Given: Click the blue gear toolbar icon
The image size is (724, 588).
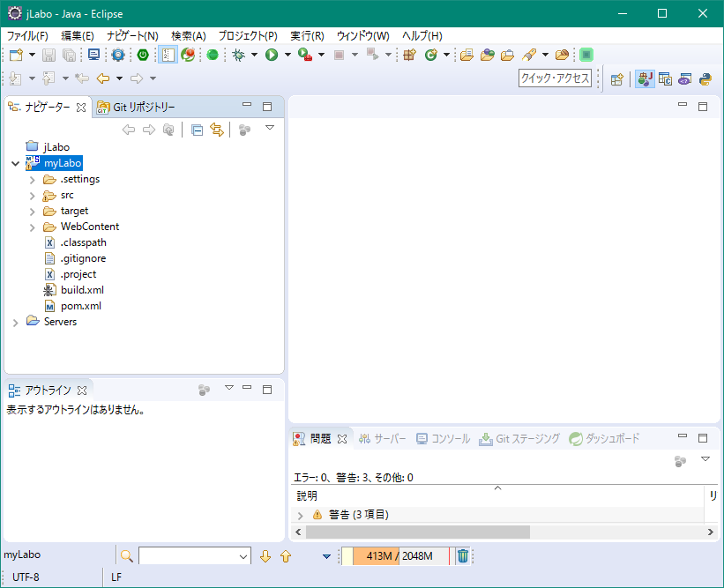Looking at the screenshot, I should point(118,55).
